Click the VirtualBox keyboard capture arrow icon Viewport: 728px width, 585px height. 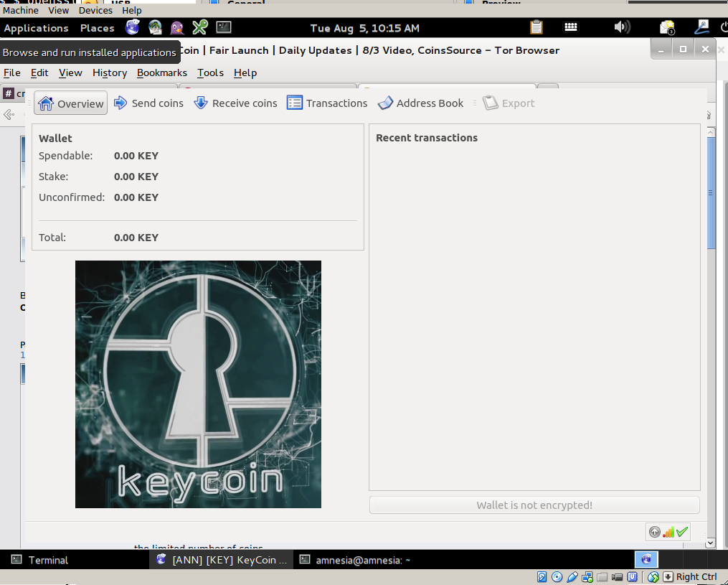pos(668,577)
